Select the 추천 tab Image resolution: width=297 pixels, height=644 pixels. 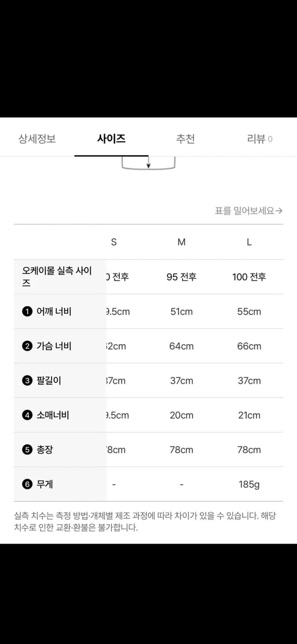point(185,139)
